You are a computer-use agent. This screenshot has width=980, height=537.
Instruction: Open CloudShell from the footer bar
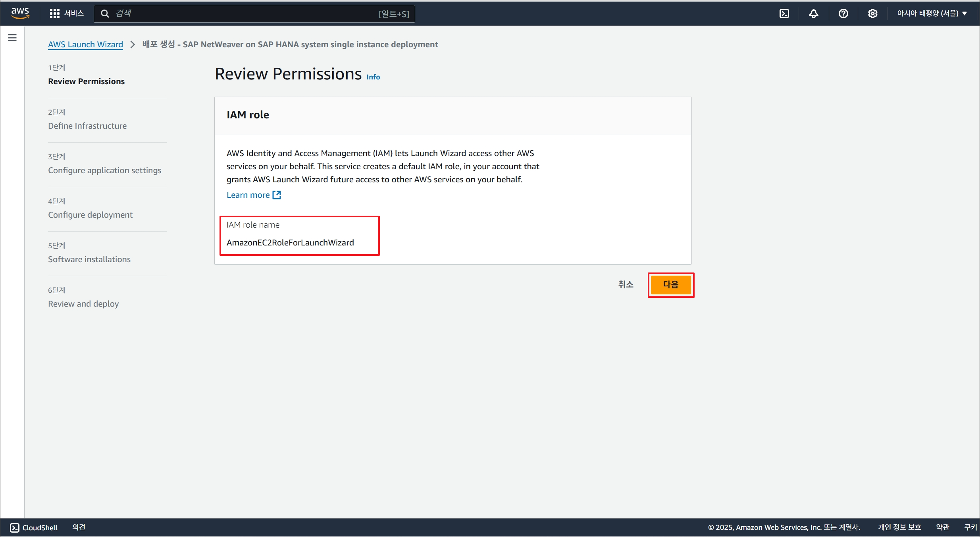click(x=34, y=527)
